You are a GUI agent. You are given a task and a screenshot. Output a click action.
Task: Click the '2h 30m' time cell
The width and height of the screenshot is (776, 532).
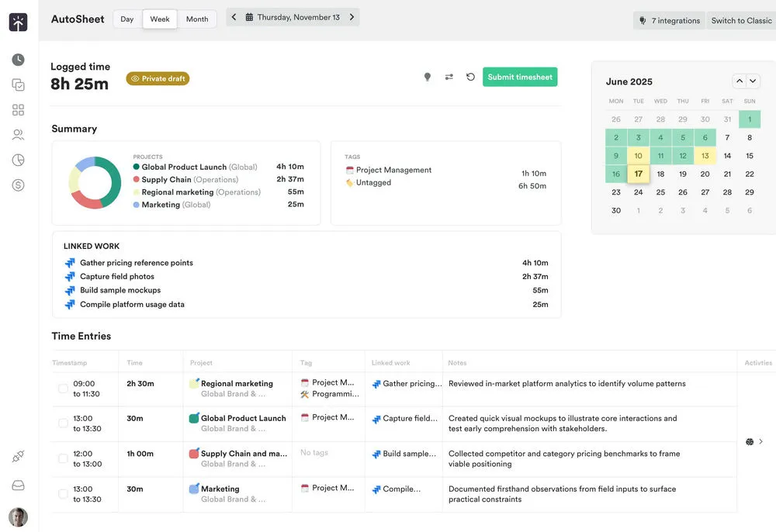(x=140, y=384)
